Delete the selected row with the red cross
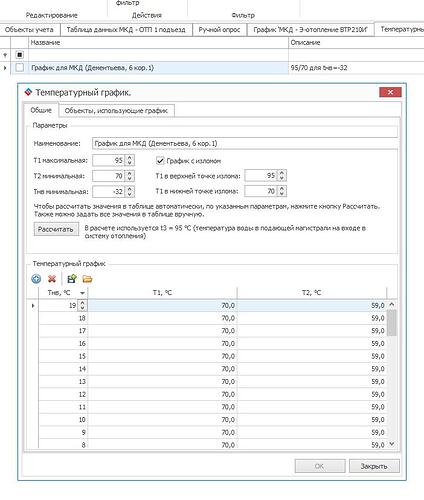This screenshot has width=424, height=500. [x=52, y=279]
